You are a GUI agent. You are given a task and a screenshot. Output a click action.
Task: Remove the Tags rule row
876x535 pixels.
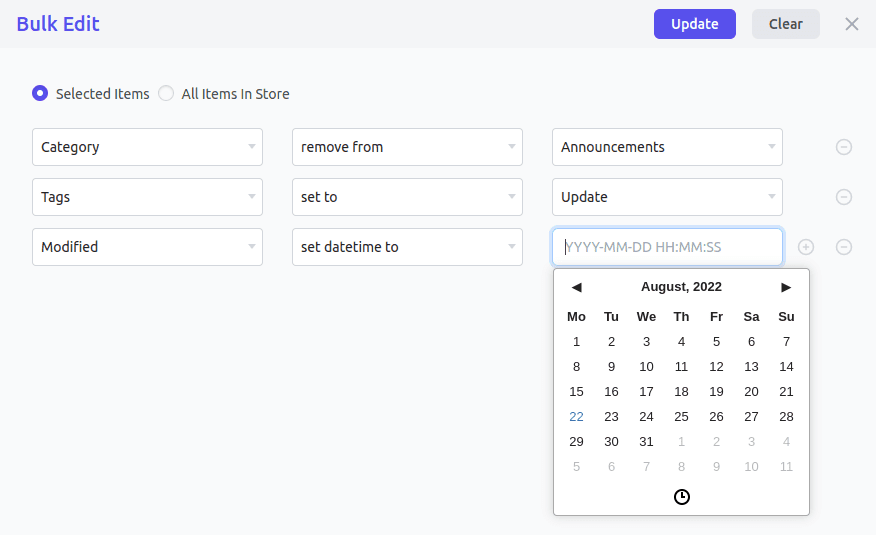point(844,197)
